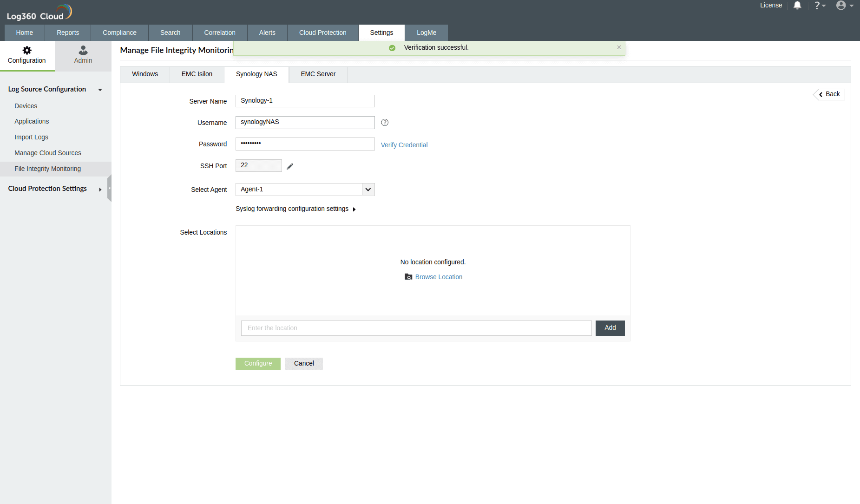Screen dimensions: 860x504
Task: Open the Home tab
Action: tap(25, 33)
